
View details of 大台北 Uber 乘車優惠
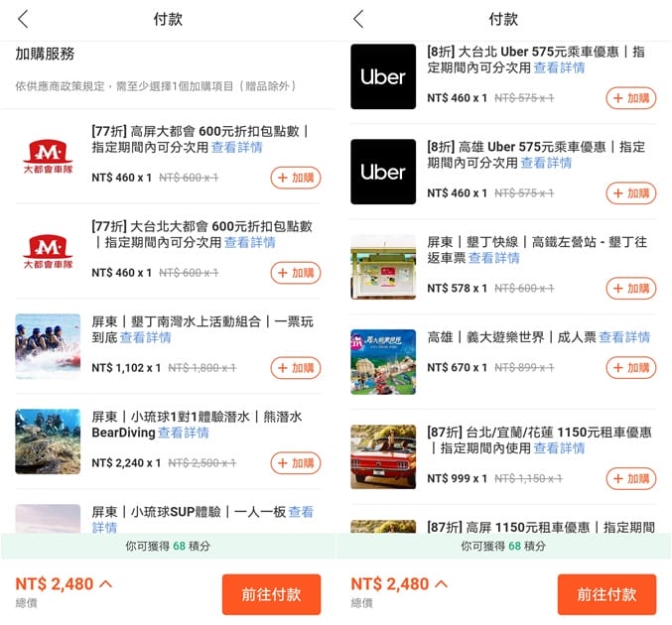[x=559, y=67]
